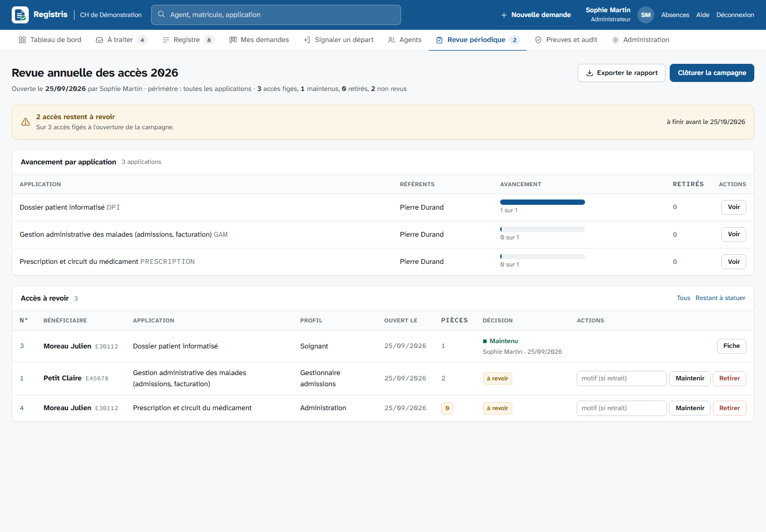Click the GAM application progress bar
The width and height of the screenshot is (766, 532).
point(543,229)
